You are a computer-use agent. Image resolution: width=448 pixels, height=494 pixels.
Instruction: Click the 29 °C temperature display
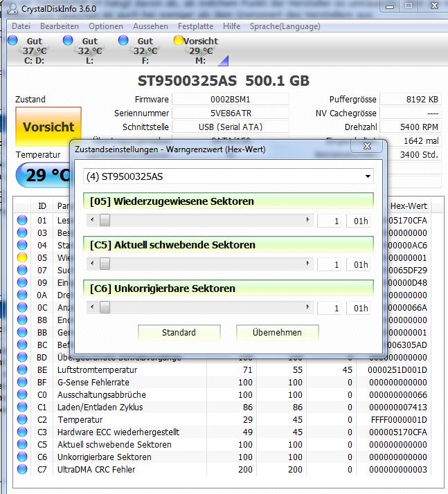click(44, 175)
